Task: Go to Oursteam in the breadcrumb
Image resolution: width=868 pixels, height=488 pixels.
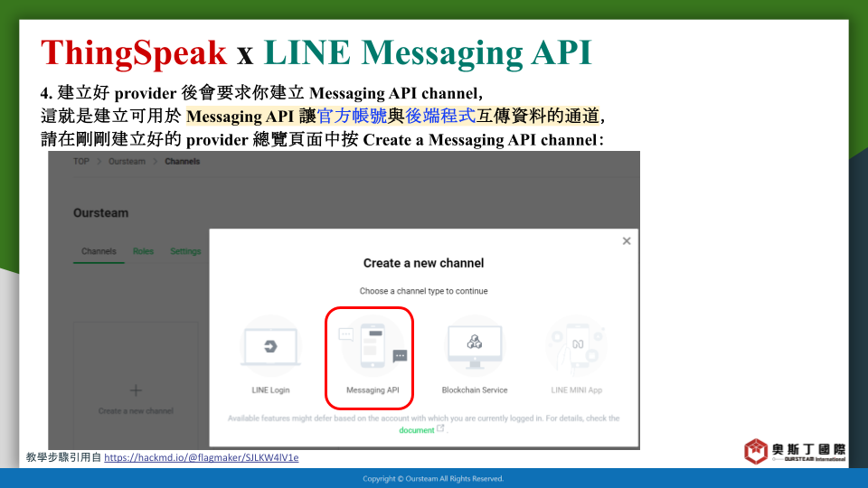Action: click(x=127, y=162)
